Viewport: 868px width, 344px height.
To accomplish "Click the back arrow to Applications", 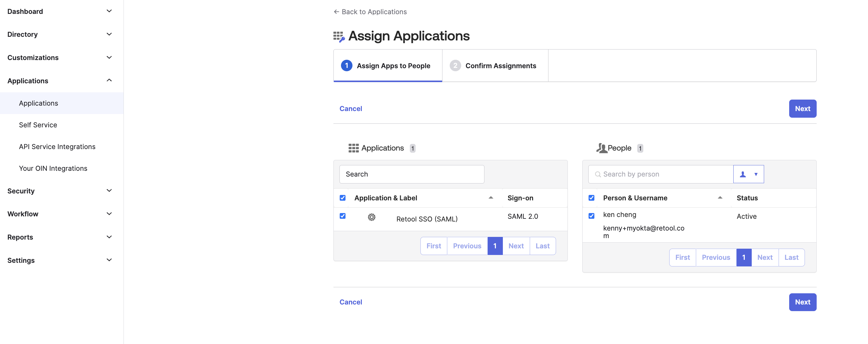I will pyautogui.click(x=336, y=12).
